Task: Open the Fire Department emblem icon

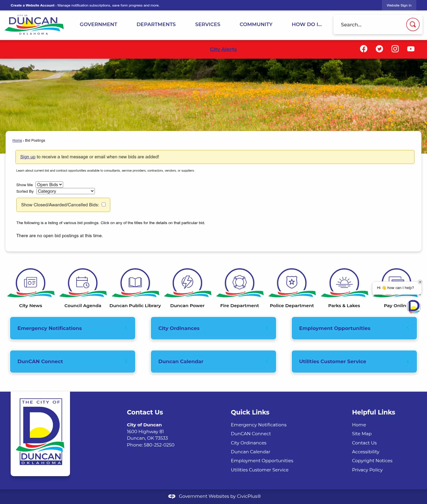Action: [x=240, y=283]
